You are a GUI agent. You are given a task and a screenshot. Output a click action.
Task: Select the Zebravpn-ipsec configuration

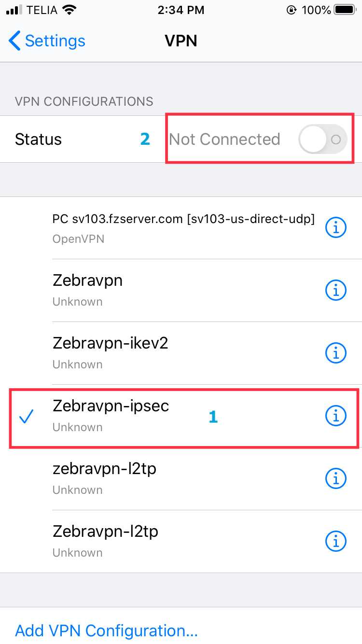111,415
